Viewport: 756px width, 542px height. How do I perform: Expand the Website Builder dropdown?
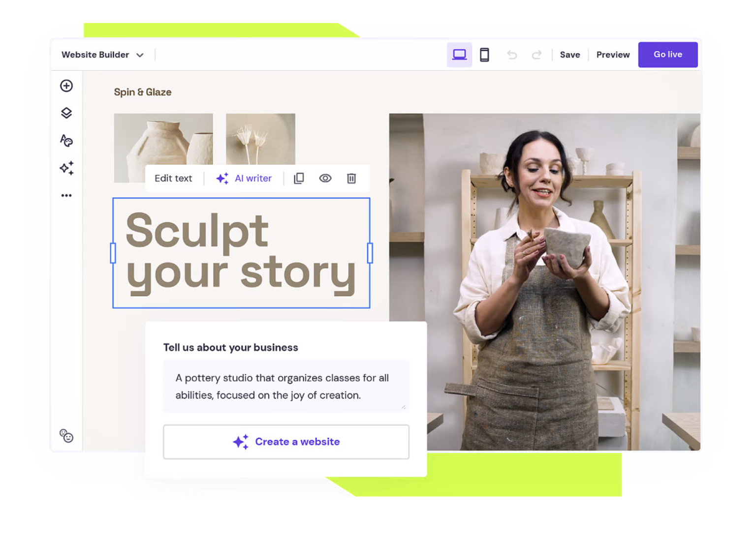(140, 55)
